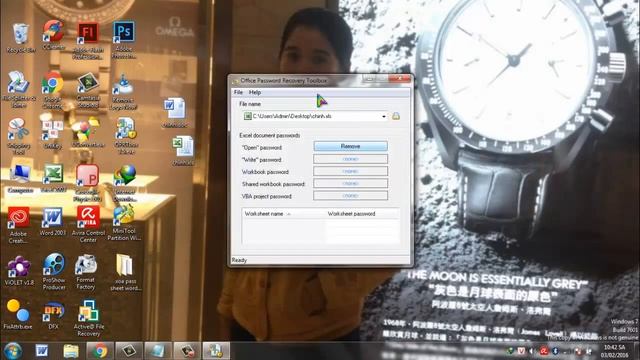Click the Workbook password button
Screen dimensions: 640x360
point(350,171)
